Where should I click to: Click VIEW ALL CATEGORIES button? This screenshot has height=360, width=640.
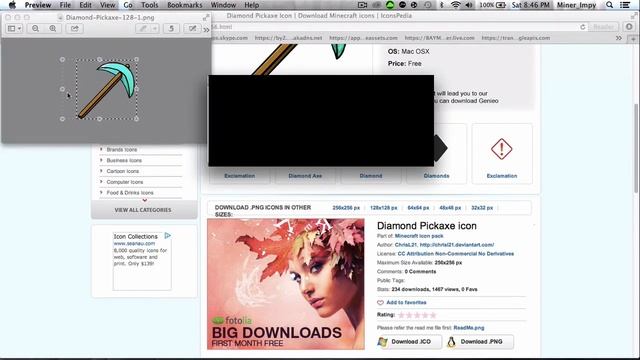[143, 210]
